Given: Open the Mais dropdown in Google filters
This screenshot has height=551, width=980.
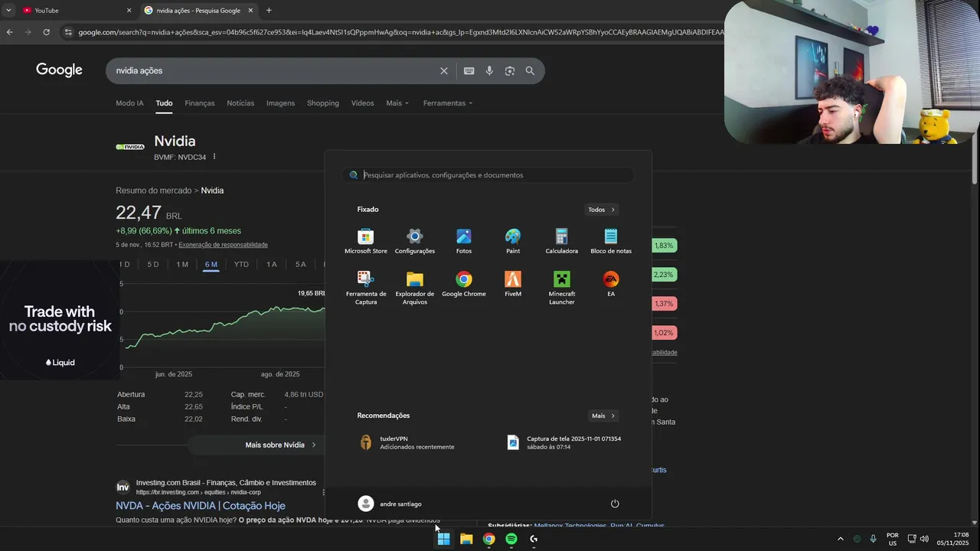Looking at the screenshot, I should click(x=397, y=103).
